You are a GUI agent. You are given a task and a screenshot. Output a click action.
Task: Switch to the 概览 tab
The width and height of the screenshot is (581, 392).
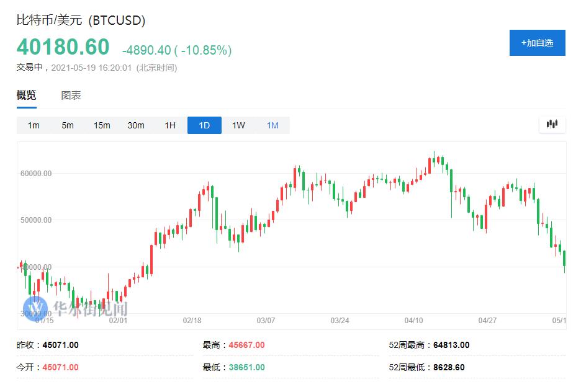(x=26, y=96)
